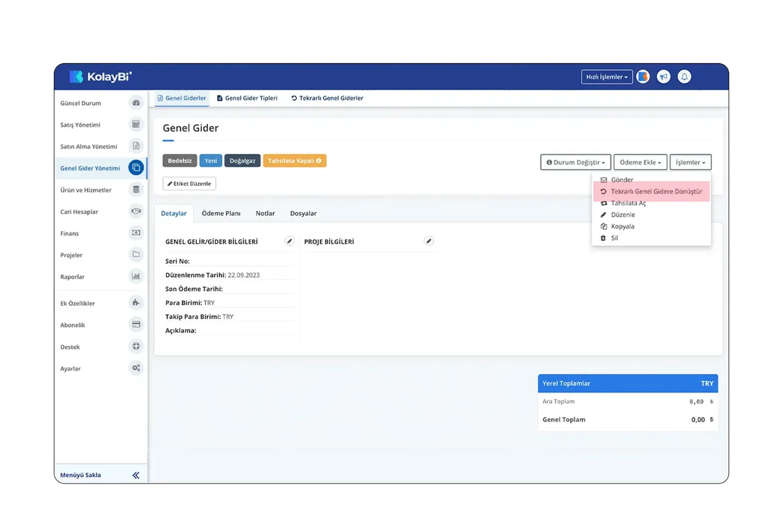Click the account avatar in header
783x532 pixels.
point(643,76)
